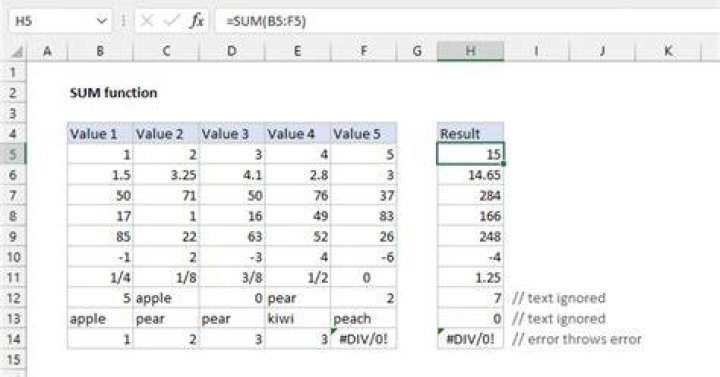Select the 'Value 5' header cell
720x377 pixels.
(364, 134)
